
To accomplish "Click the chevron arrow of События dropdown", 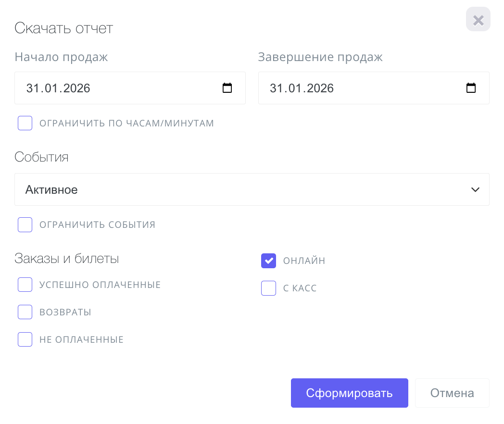I will [475, 189].
